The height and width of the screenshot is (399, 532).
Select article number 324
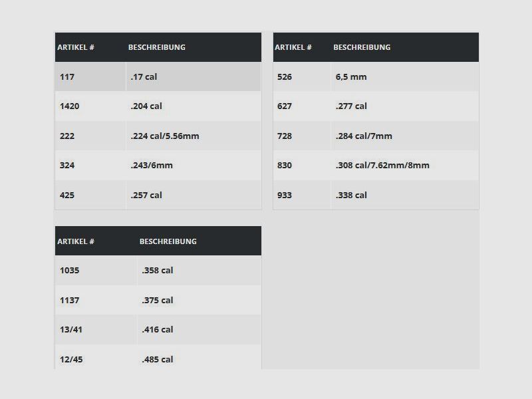(x=67, y=166)
